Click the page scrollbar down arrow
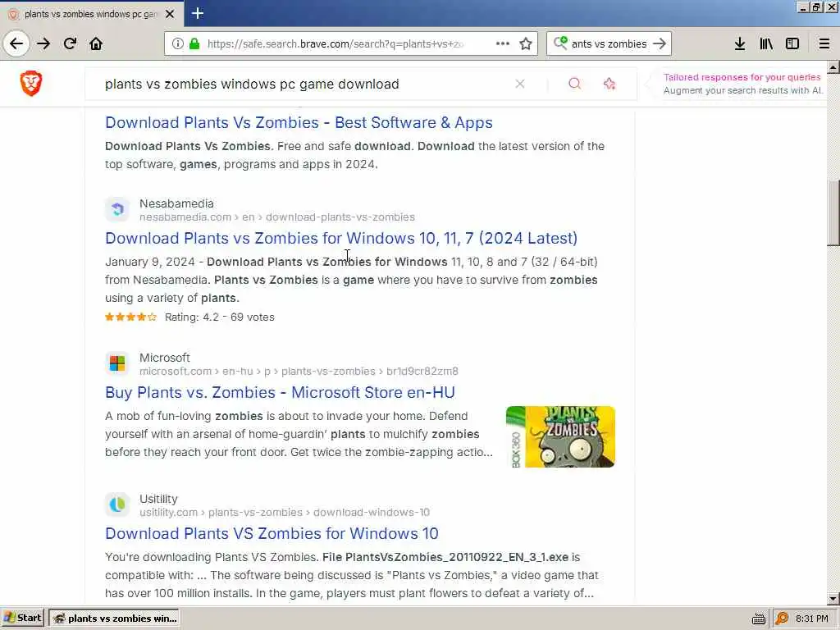 [833, 598]
